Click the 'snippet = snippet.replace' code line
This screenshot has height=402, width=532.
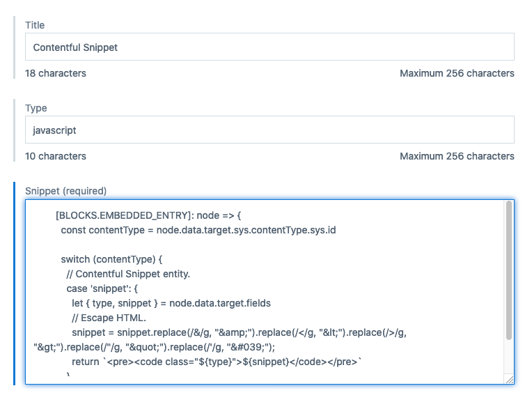[x=240, y=332]
